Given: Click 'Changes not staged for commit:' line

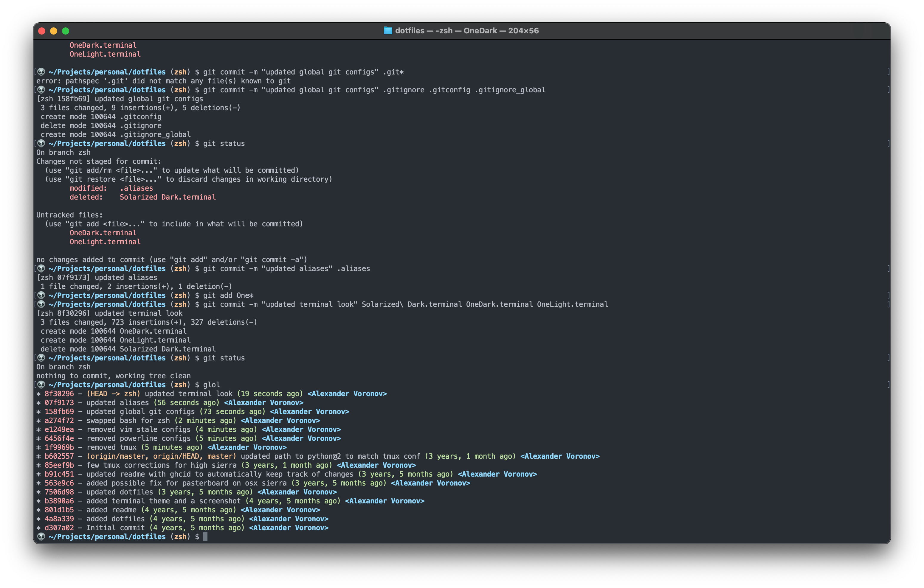Looking at the screenshot, I should coord(99,161).
